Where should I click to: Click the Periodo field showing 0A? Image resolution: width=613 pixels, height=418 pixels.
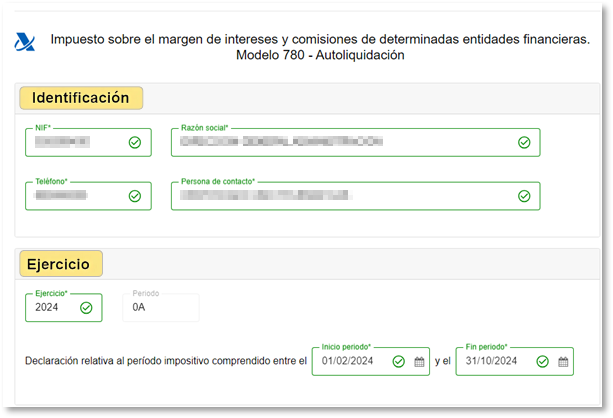[x=160, y=308]
